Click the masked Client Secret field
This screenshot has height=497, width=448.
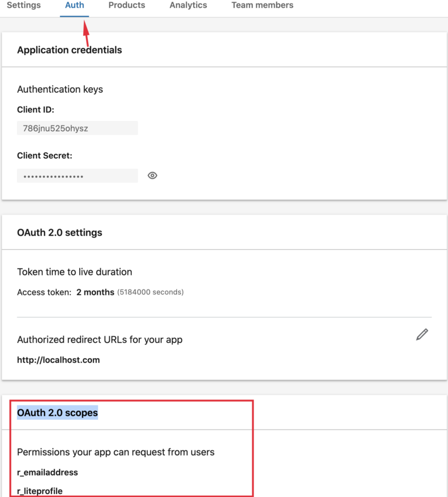tap(77, 175)
